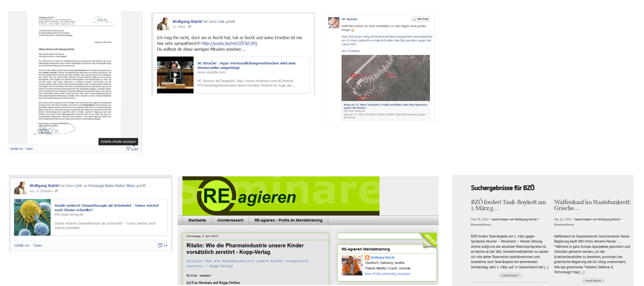Screen dimensions: 644x286
Task: Expand first article with read more
Action: pyautogui.click(x=510, y=275)
